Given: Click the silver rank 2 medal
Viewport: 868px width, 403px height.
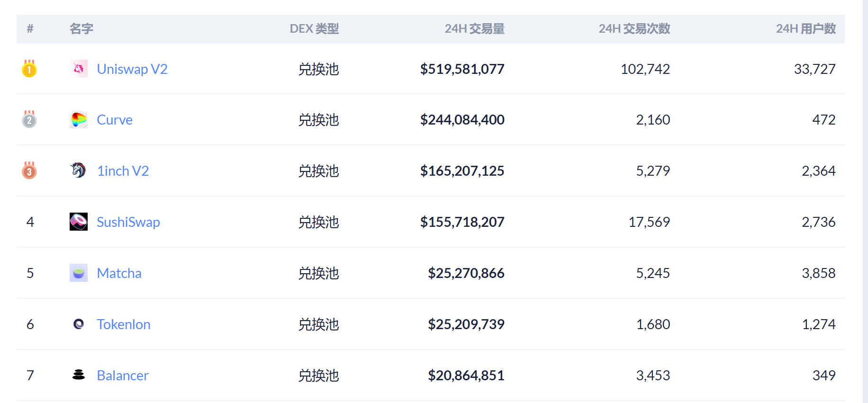Looking at the screenshot, I should (29, 119).
